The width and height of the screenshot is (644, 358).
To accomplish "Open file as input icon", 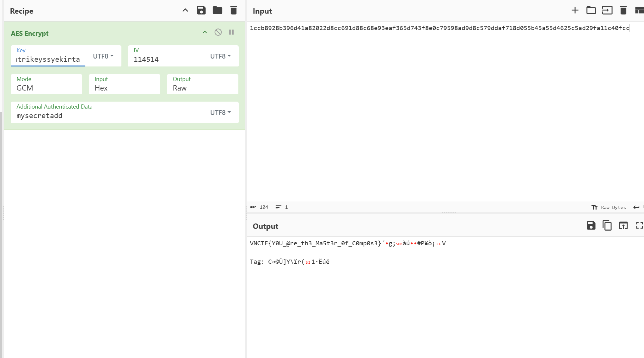I will pos(607,10).
